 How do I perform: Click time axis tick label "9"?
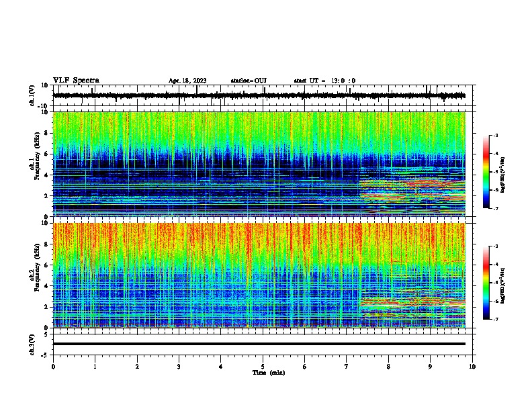coord(430,367)
